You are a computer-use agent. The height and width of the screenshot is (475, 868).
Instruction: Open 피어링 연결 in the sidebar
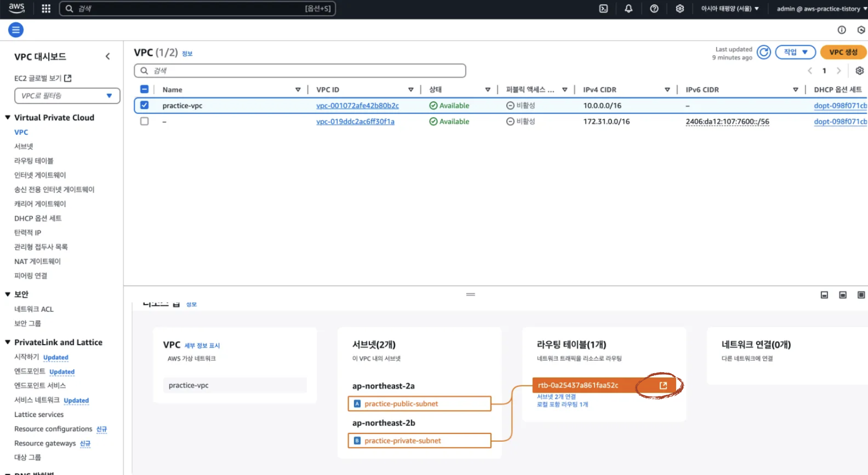coord(30,276)
